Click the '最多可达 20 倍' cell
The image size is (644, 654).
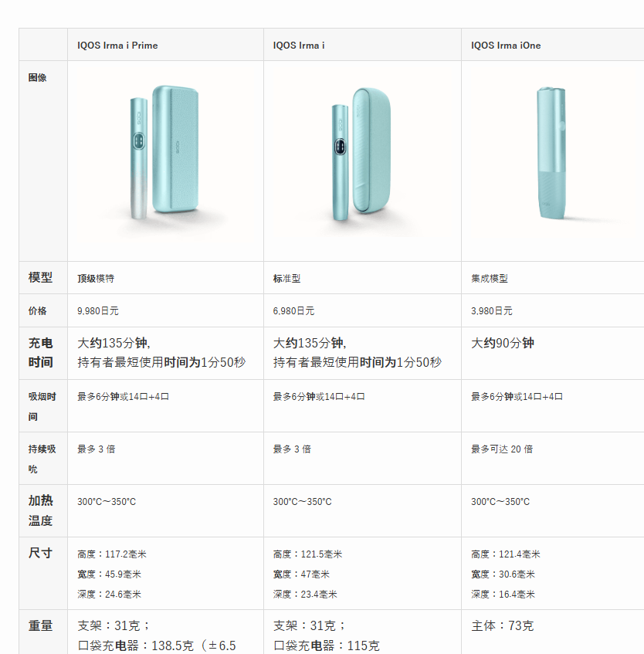[502, 449]
